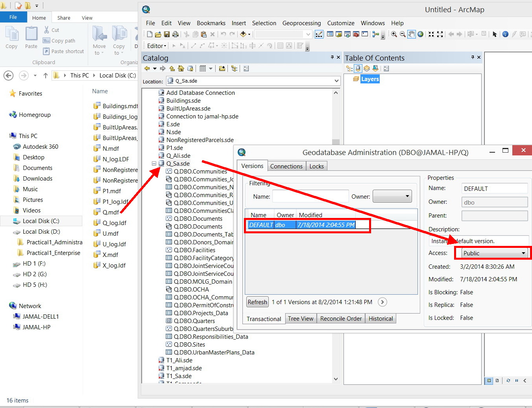This screenshot has height=408, width=532.
Task: Select the Select Elements arrow tool
Action: point(495,34)
